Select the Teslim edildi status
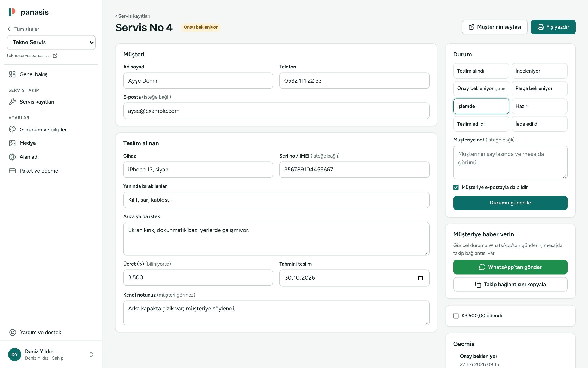Image resolution: width=588 pixels, height=368 pixels. [x=481, y=124]
